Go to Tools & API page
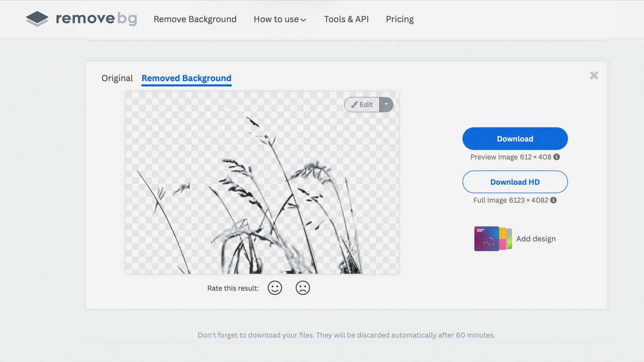 pos(346,19)
